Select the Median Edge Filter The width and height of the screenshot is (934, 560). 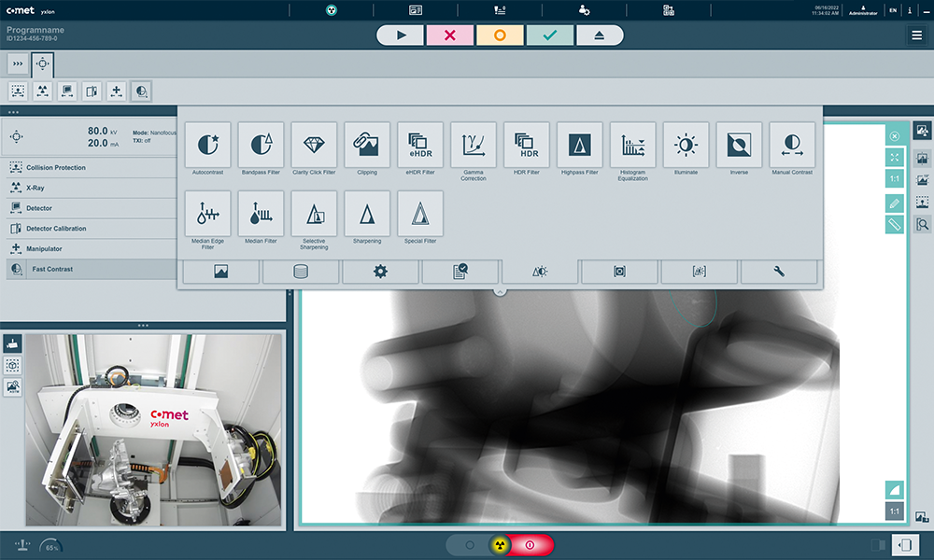[207, 214]
